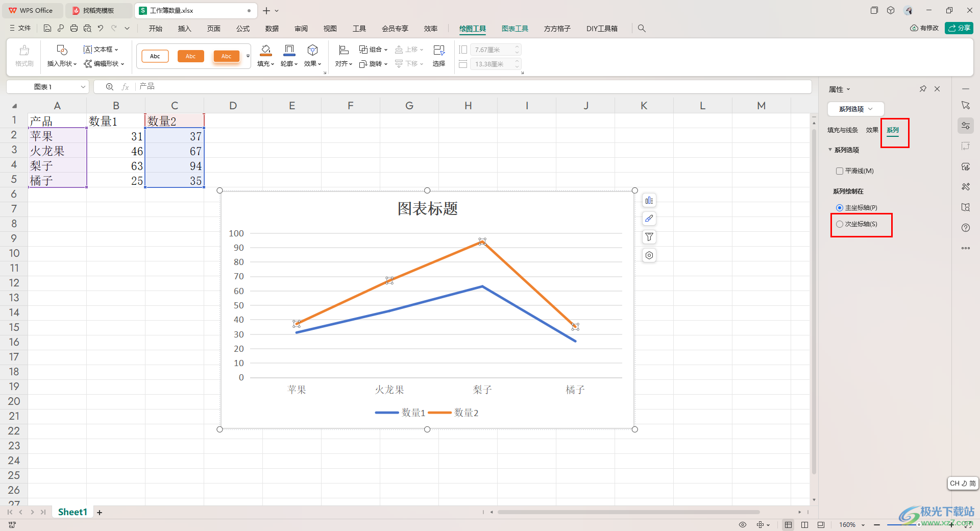This screenshot has height=531, width=980.
Task: Open the Outline dropdown
Action: coord(289,64)
